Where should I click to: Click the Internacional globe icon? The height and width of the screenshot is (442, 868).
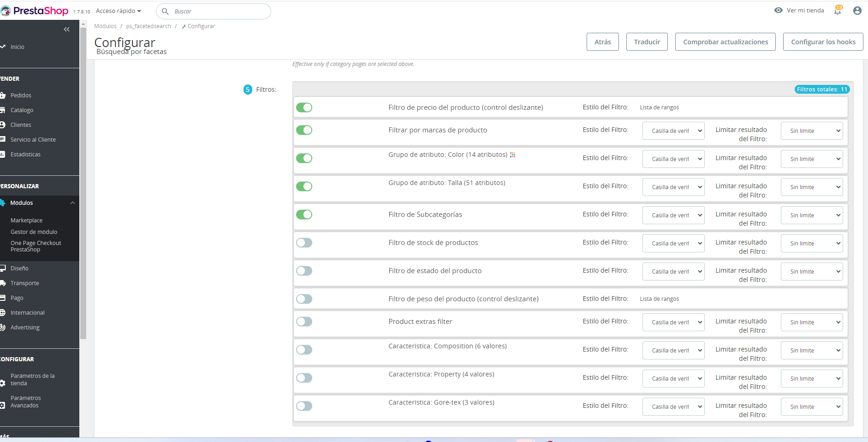3,313
